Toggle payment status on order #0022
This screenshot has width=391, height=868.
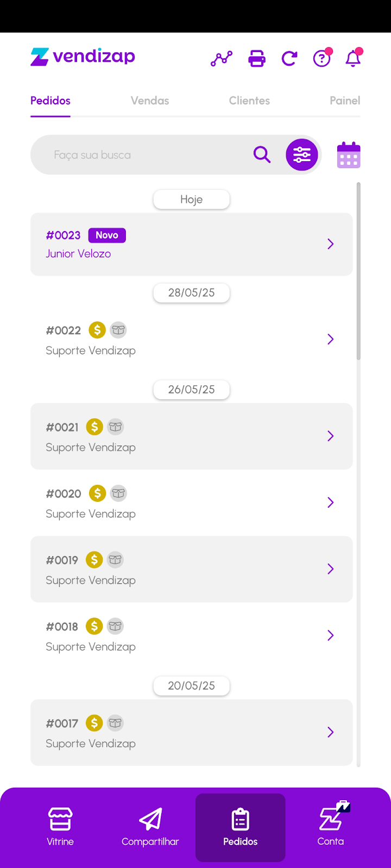(x=97, y=330)
